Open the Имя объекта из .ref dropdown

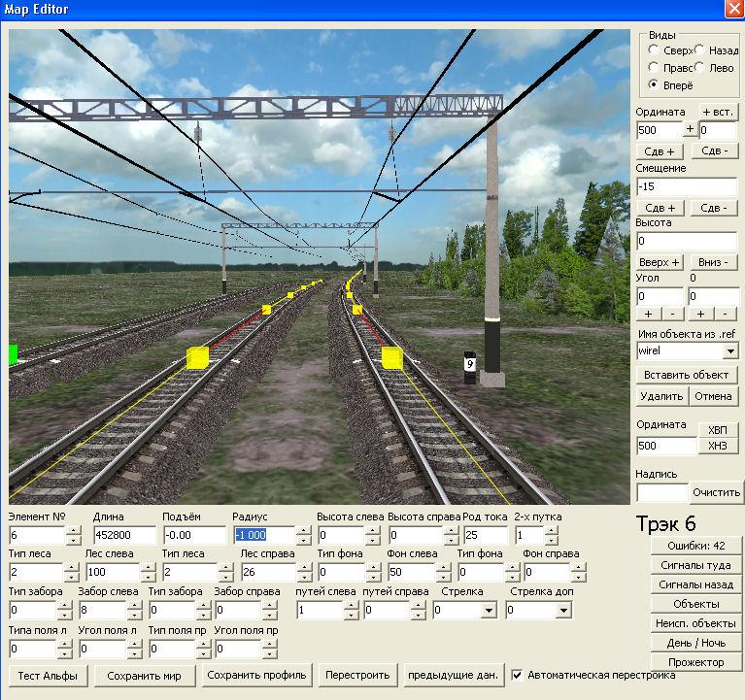coord(730,350)
